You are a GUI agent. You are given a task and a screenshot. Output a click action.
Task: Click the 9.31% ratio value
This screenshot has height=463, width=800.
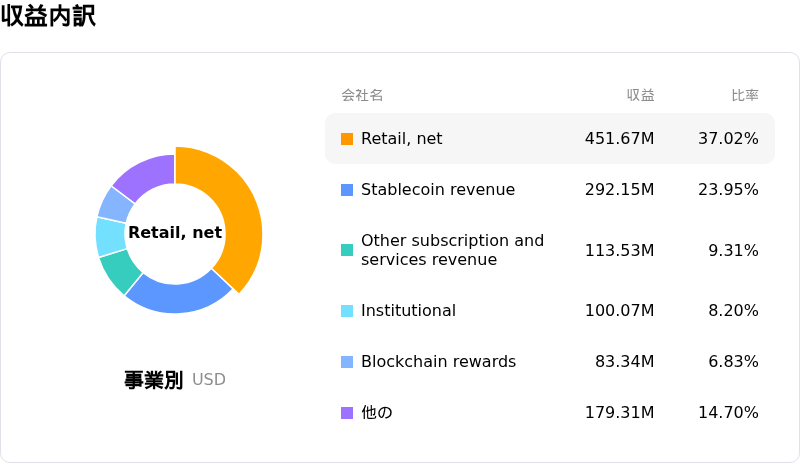(733, 250)
